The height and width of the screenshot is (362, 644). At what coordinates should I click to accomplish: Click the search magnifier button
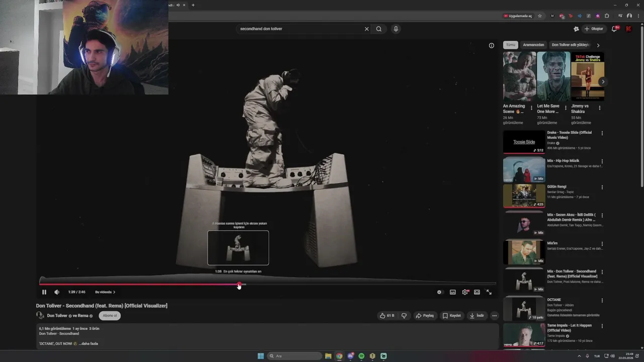tap(379, 29)
